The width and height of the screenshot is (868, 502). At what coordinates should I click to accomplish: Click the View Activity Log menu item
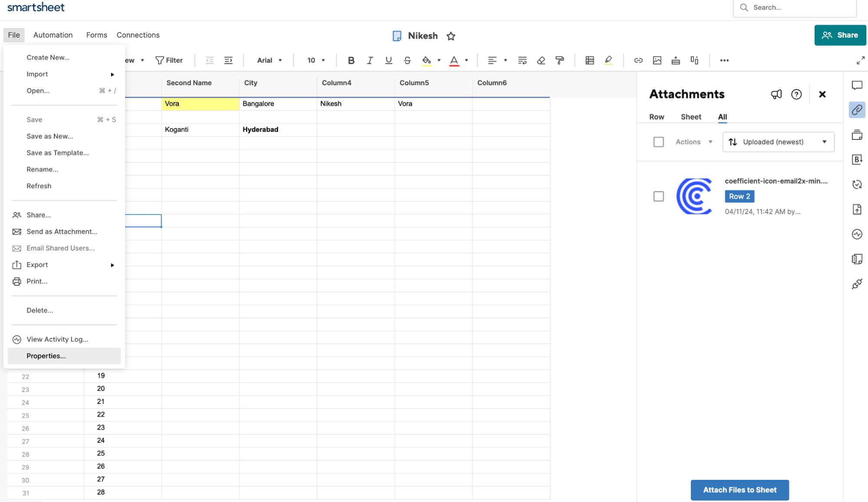(57, 339)
